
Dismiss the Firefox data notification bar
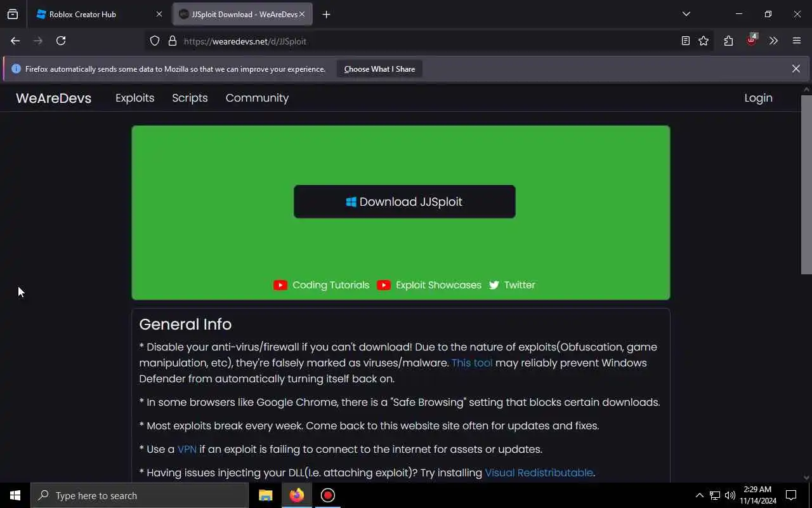(796, 69)
